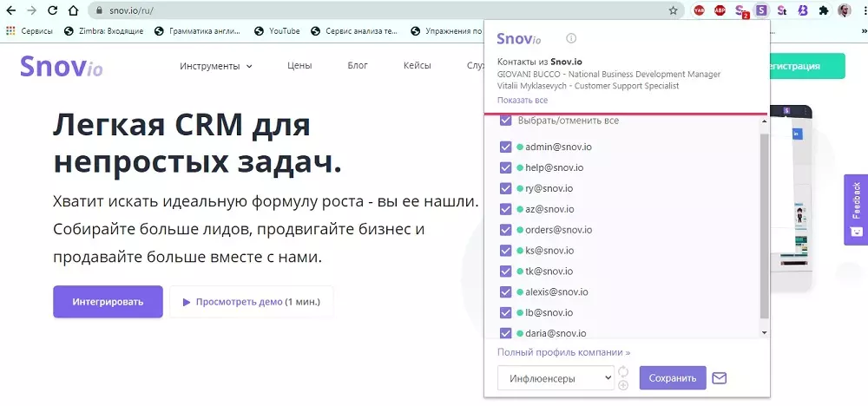Image resolution: width=868 pixels, height=406 pixels.
Task: Open the Цены page
Action: (x=299, y=65)
